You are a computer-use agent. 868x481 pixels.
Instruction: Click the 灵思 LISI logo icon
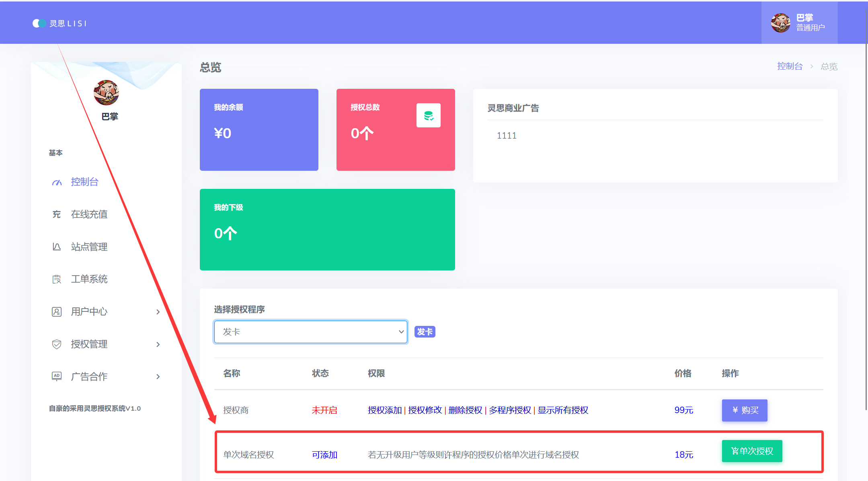(x=39, y=23)
